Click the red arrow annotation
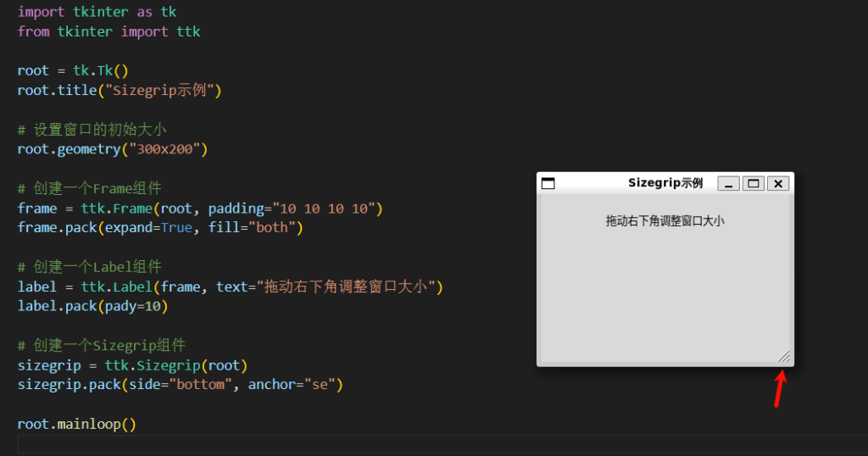 780,390
